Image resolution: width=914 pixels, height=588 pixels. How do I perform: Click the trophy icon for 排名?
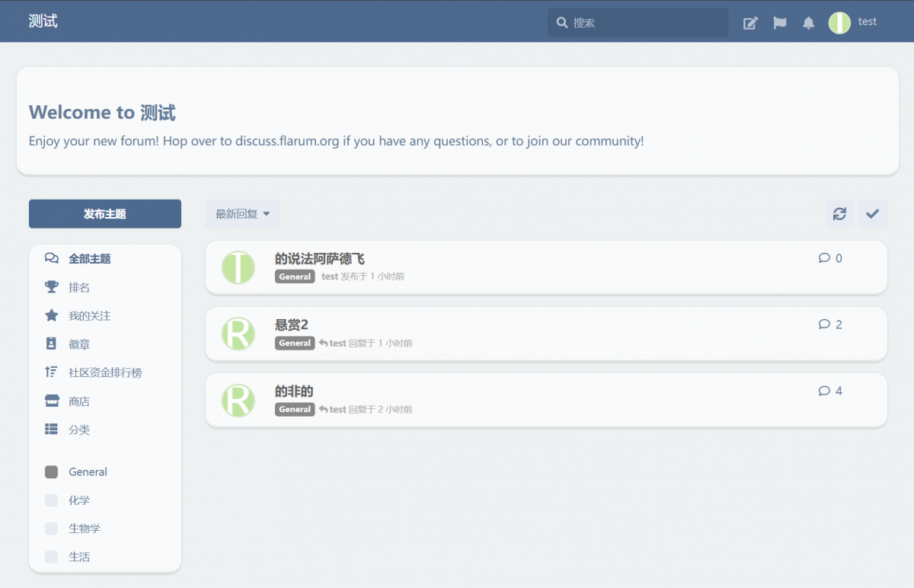52,287
